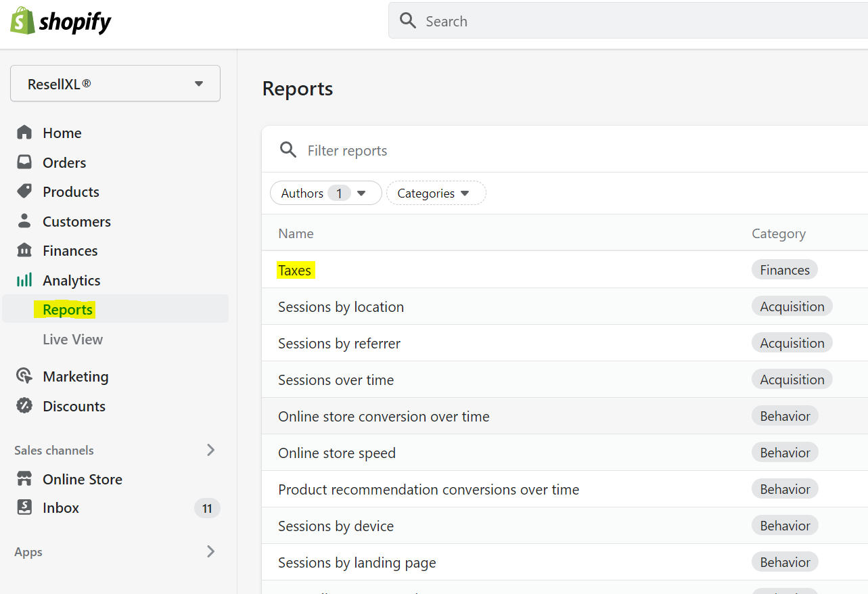Open the ResellXL store switcher dropdown
868x594 pixels.
point(115,84)
